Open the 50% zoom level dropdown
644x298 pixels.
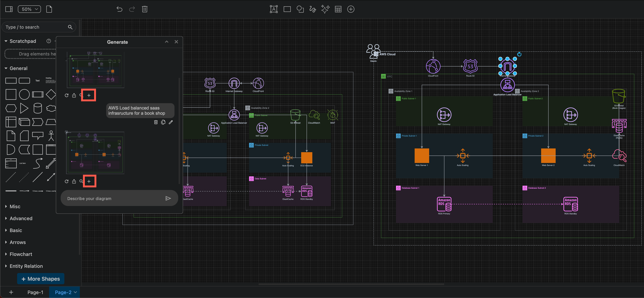pyautogui.click(x=29, y=9)
